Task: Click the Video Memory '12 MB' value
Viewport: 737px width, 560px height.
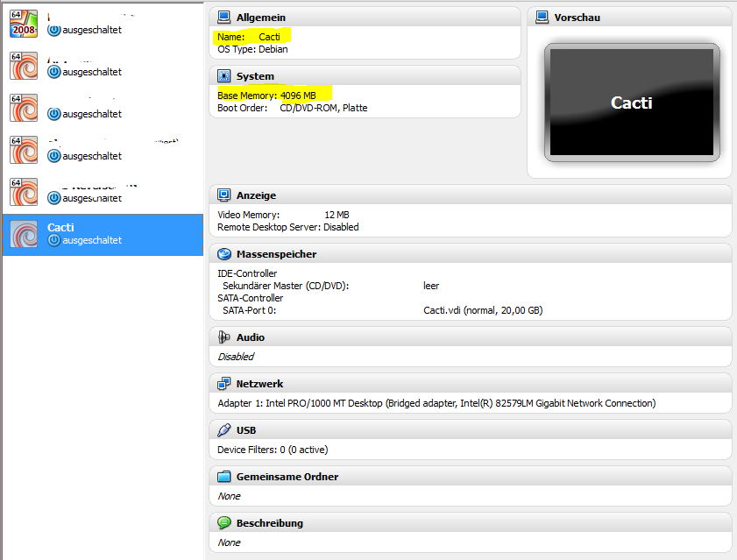Action: 337,215
